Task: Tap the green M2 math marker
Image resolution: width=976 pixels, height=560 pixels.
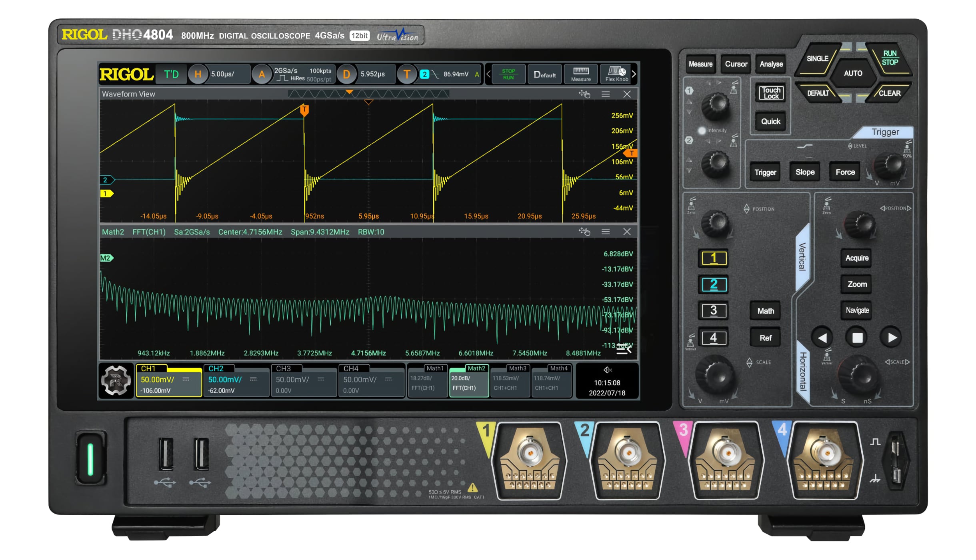Action: click(x=107, y=258)
